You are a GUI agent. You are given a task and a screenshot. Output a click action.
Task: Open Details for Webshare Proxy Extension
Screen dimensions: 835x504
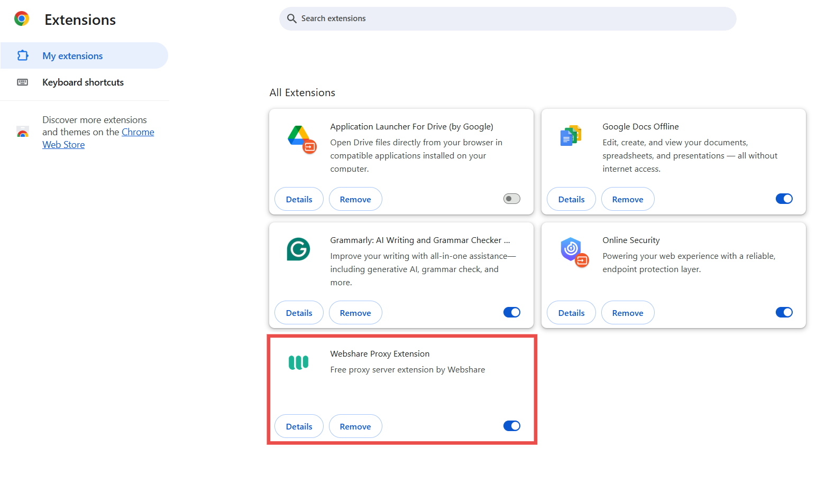[x=299, y=426]
